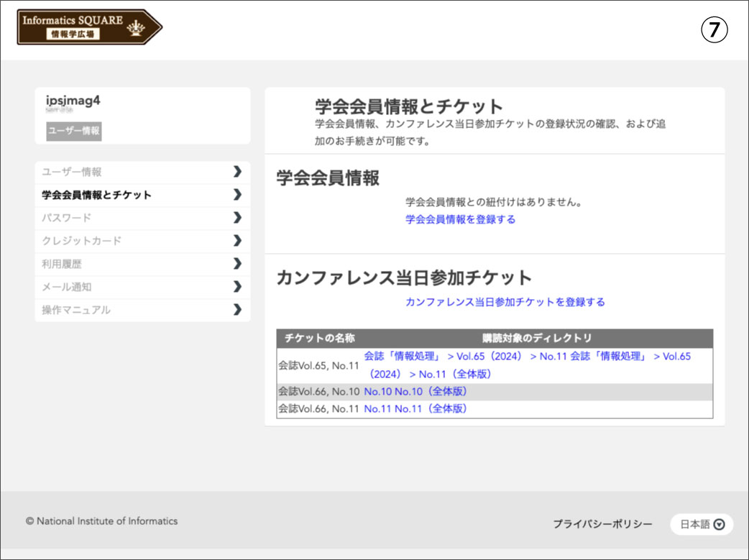749x560 pixels.
Task: Click the chevron arrow beside メール通知
Action: (237, 287)
